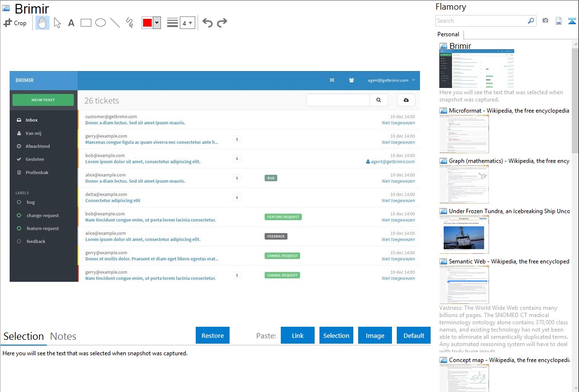Open the Semantic Web snapshot thumbnail
The height and width of the screenshot is (392, 579).
(x=464, y=285)
